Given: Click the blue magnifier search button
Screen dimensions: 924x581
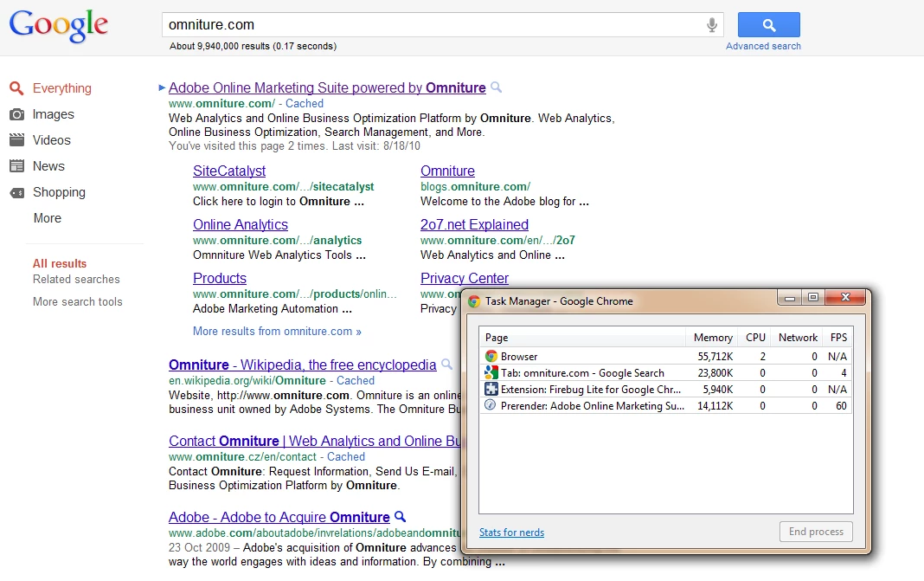Looking at the screenshot, I should 769,25.
